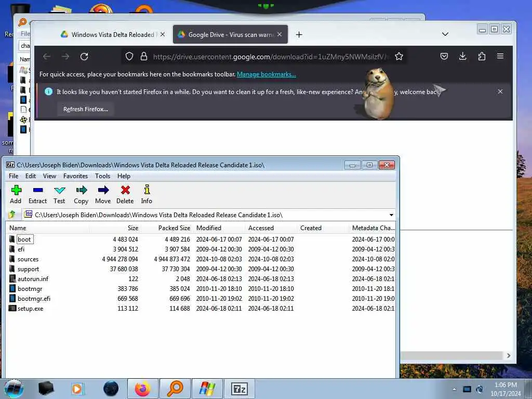Viewport: 532px width, 399px height.
Task: Sort by Modified column header
Action: [219, 228]
